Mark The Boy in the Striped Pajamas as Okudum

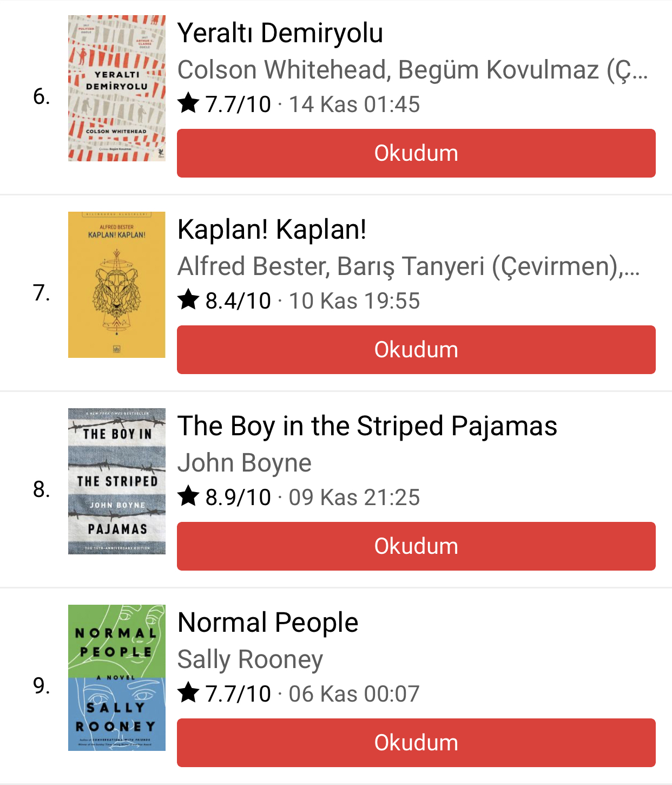pos(416,546)
